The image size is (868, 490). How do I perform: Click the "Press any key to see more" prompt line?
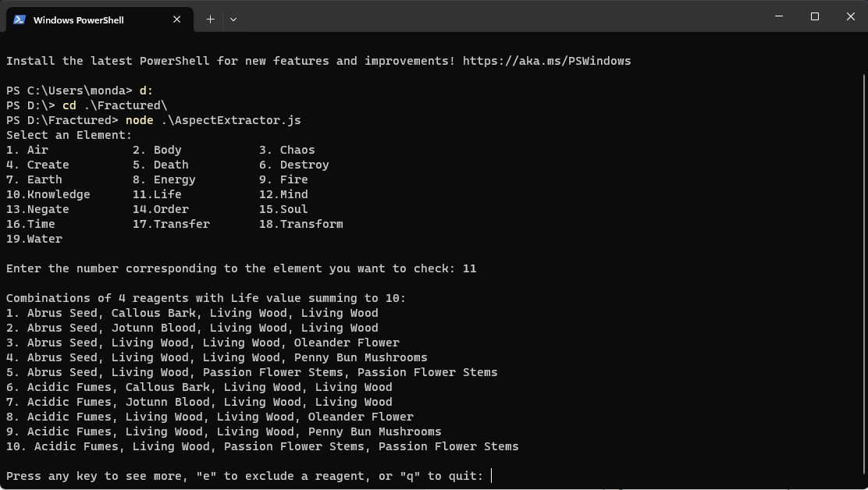click(x=244, y=476)
